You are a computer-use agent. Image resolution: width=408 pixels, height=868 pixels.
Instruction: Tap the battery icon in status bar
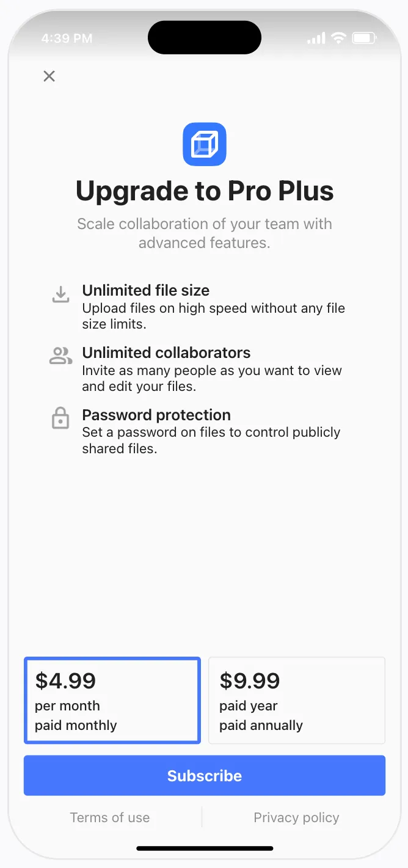[365, 38]
